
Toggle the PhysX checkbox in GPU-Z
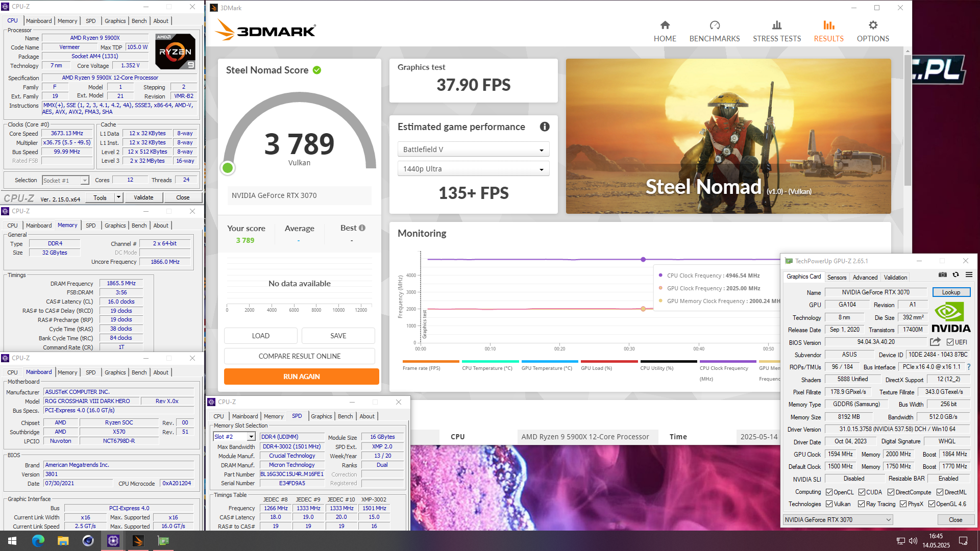click(x=903, y=504)
